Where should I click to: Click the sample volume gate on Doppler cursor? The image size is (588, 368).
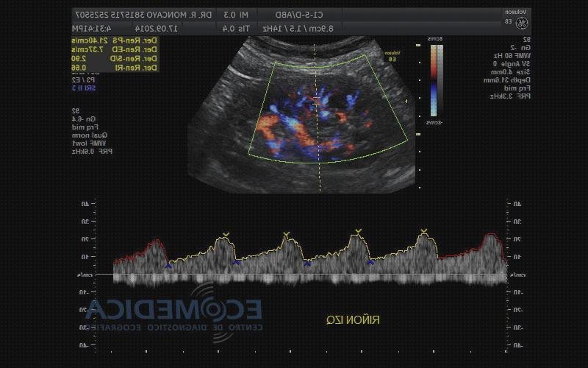(317, 100)
